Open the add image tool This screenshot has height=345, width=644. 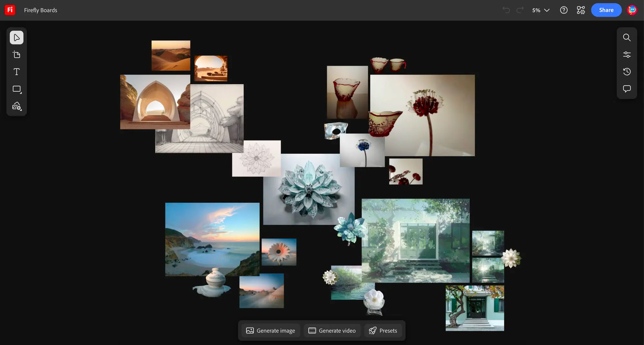coord(16,106)
